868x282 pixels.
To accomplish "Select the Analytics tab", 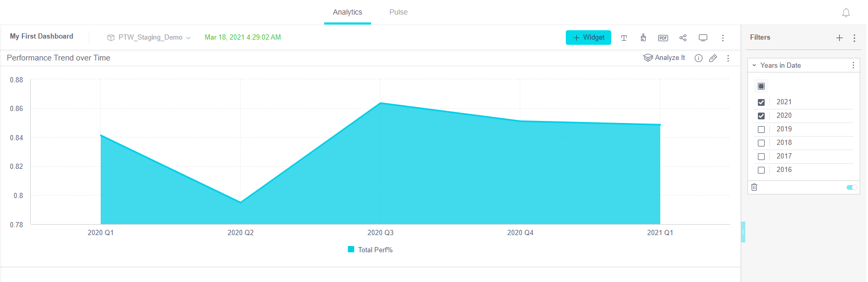I will tap(347, 12).
